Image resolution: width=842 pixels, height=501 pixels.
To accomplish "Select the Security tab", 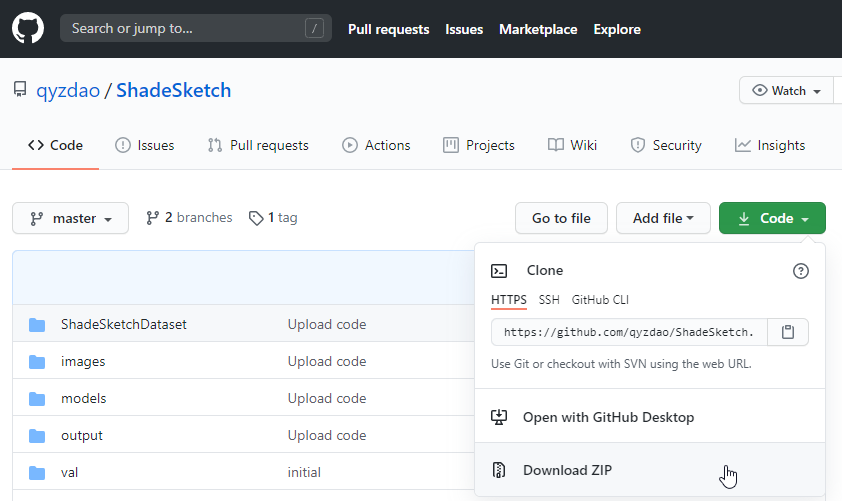I will [666, 145].
